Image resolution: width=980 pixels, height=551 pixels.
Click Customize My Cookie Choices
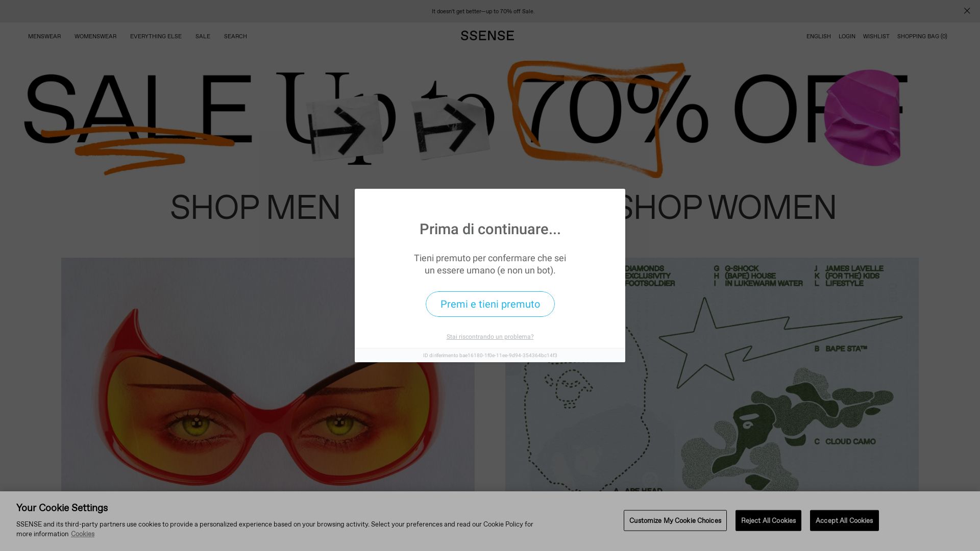[x=675, y=520]
